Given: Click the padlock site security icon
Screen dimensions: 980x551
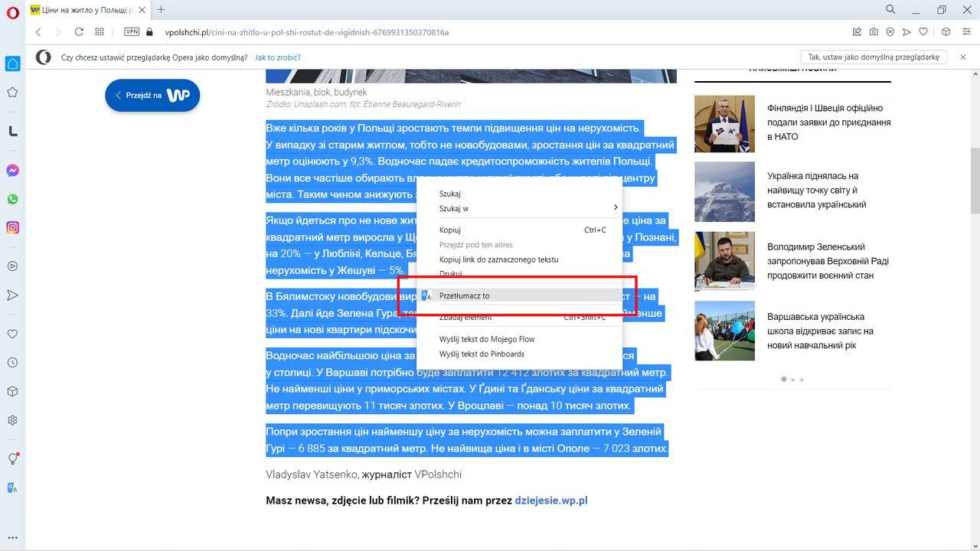Looking at the screenshot, I should pyautogui.click(x=149, y=32).
